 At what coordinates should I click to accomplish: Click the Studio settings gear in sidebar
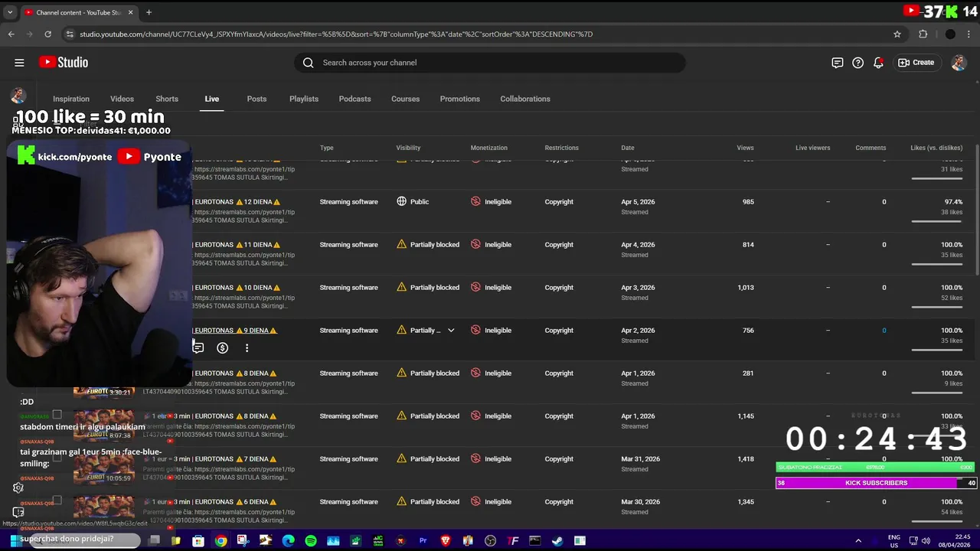coord(18,487)
